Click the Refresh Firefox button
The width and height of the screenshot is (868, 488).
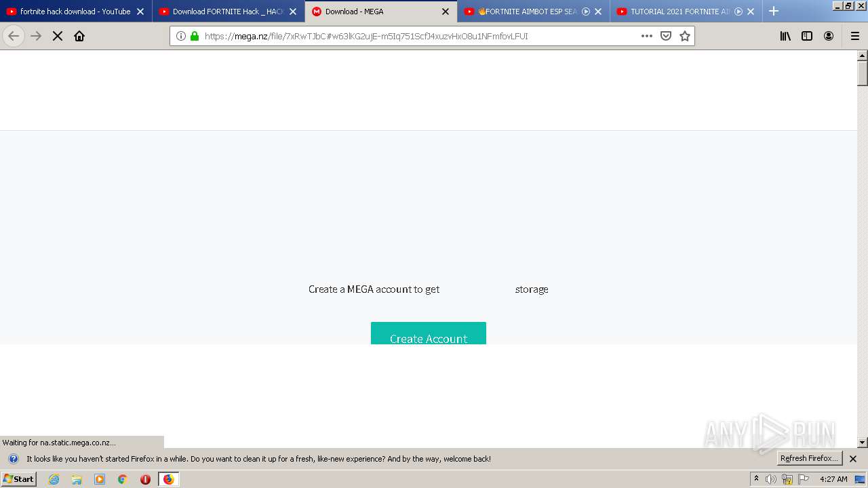click(810, 458)
